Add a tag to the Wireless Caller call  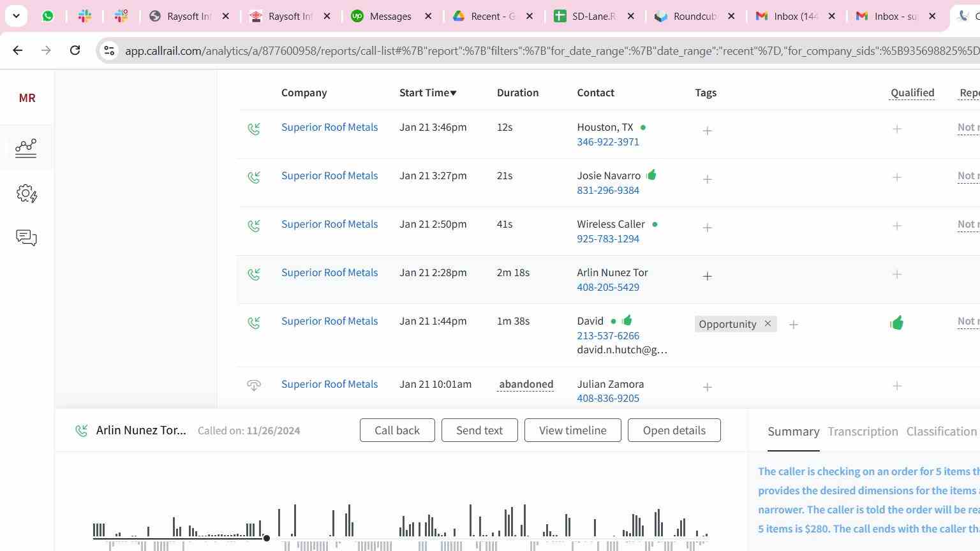pos(707,228)
